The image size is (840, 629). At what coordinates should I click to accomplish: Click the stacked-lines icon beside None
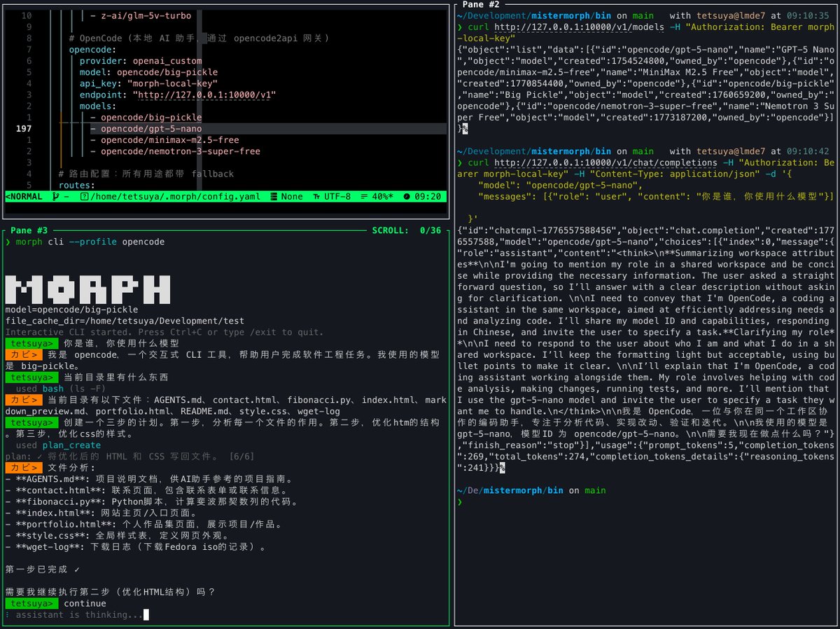(x=274, y=197)
